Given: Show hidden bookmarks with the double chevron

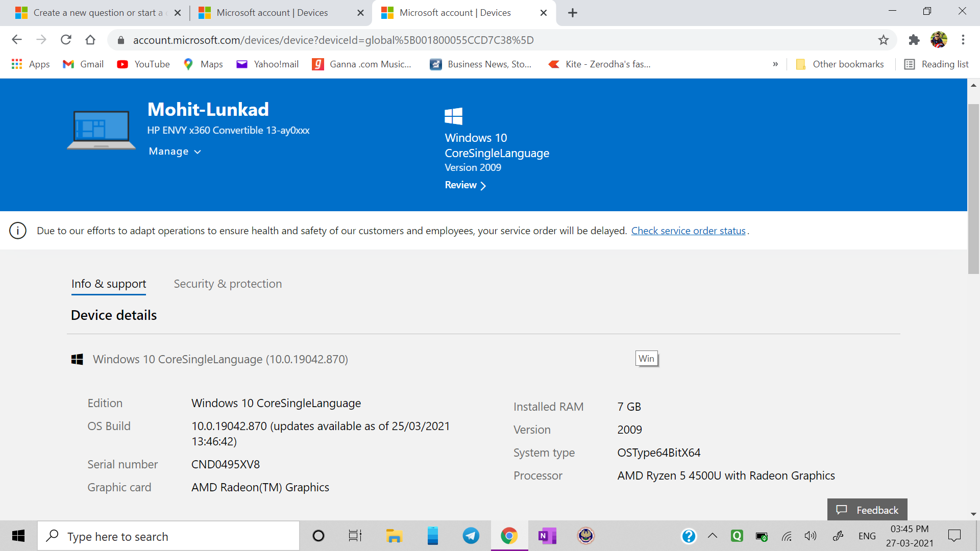Looking at the screenshot, I should (x=775, y=64).
